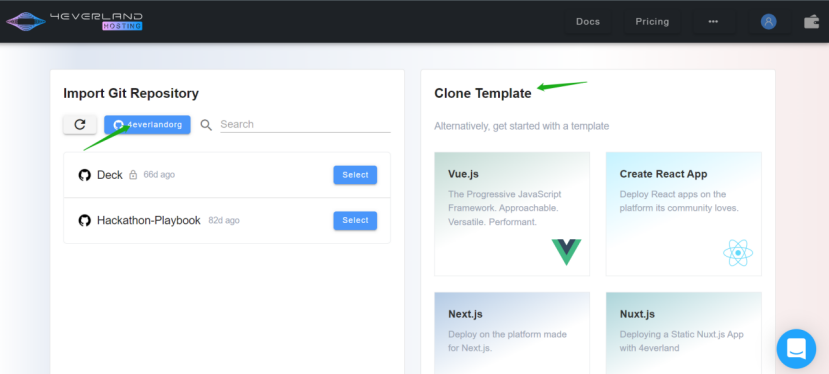Open the Docs page
829x374 pixels.
point(588,22)
